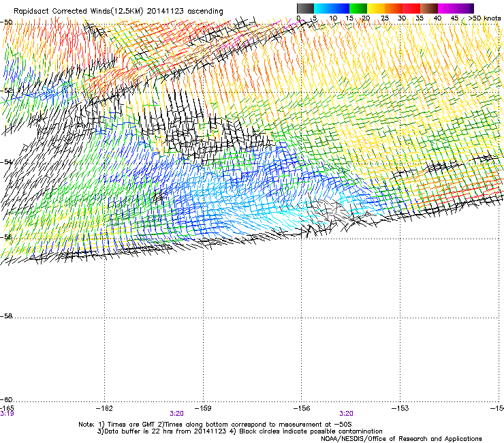The height and width of the screenshot is (443, 504).
Task: Click the '>50 knots' legend label
Action: [x=484, y=18]
